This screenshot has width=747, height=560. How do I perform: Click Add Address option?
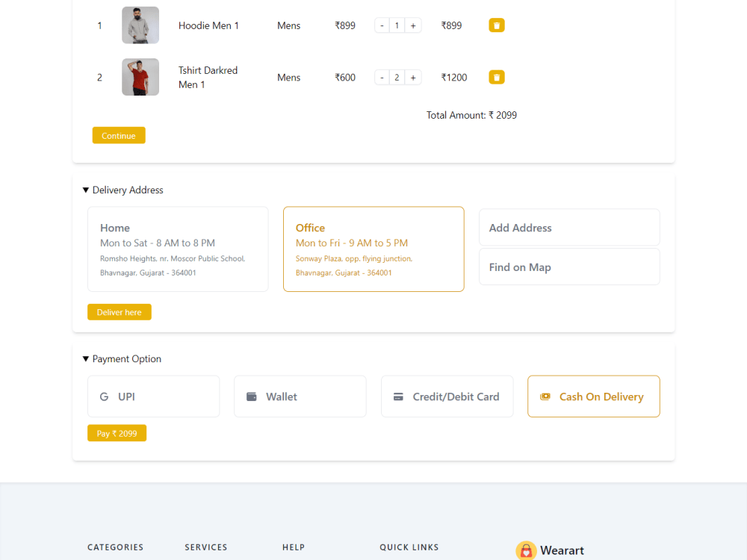coord(569,228)
